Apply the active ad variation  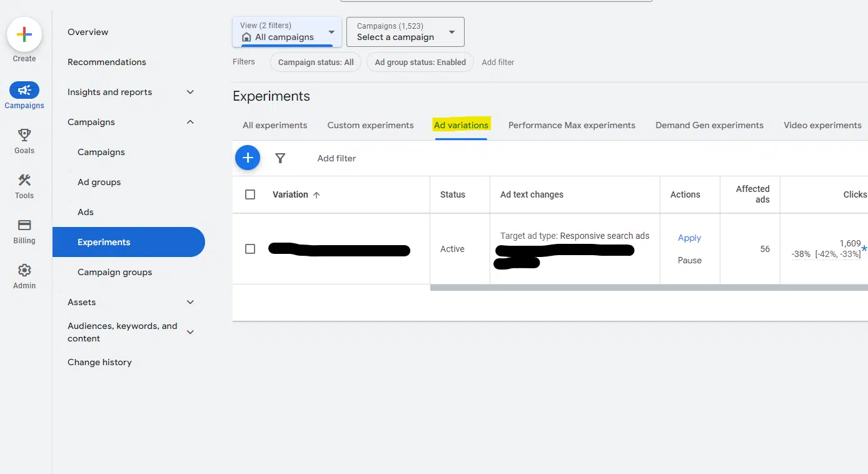tap(689, 238)
